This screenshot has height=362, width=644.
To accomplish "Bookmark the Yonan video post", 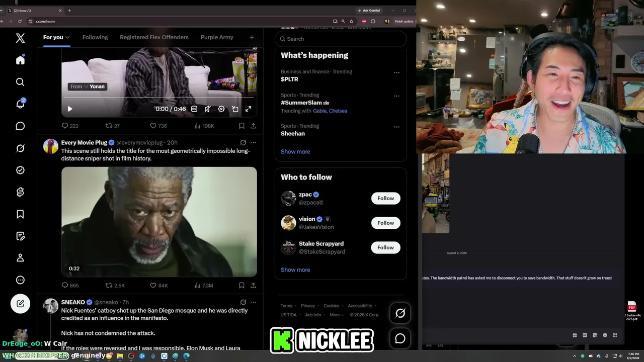I will click(242, 126).
